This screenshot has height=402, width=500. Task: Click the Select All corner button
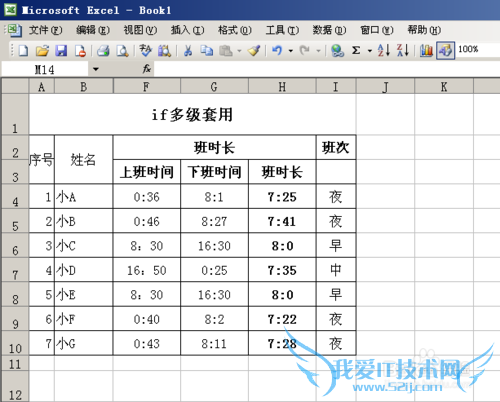click(15, 86)
